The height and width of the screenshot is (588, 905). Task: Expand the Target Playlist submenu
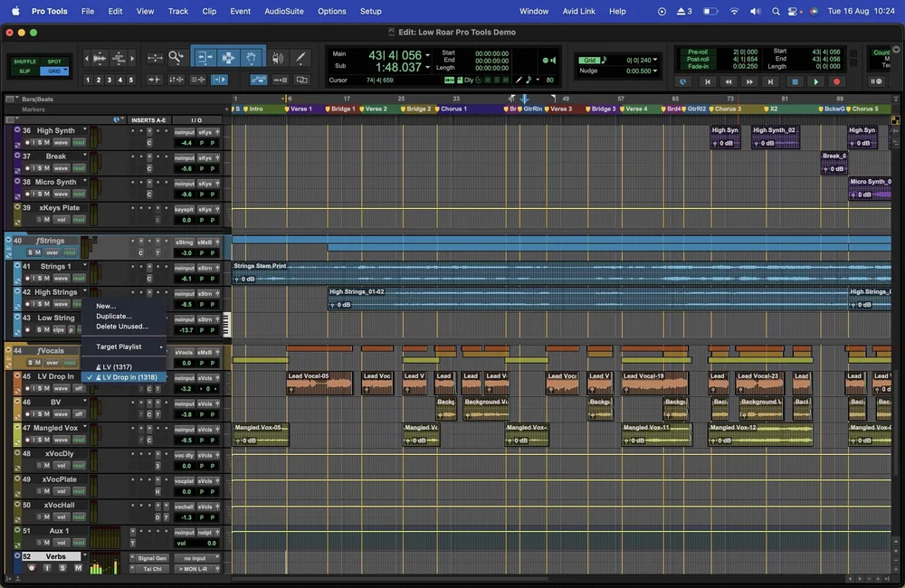119,346
